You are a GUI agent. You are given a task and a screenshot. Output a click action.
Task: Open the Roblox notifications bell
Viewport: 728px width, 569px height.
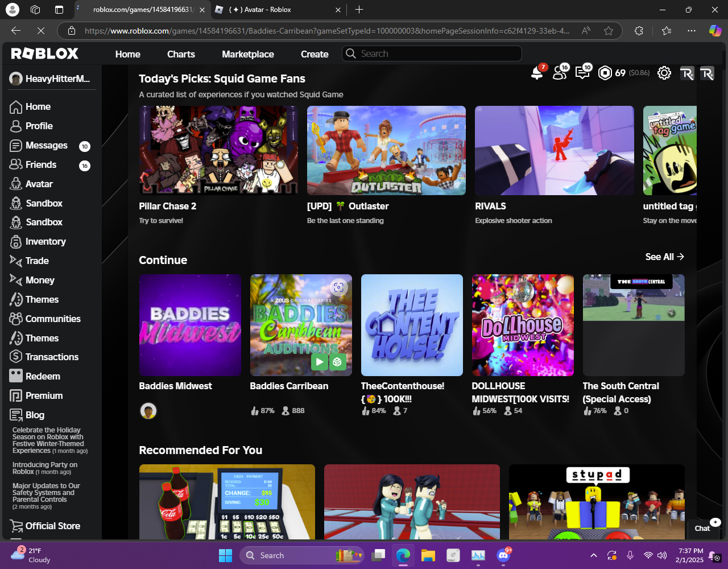(536, 73)
